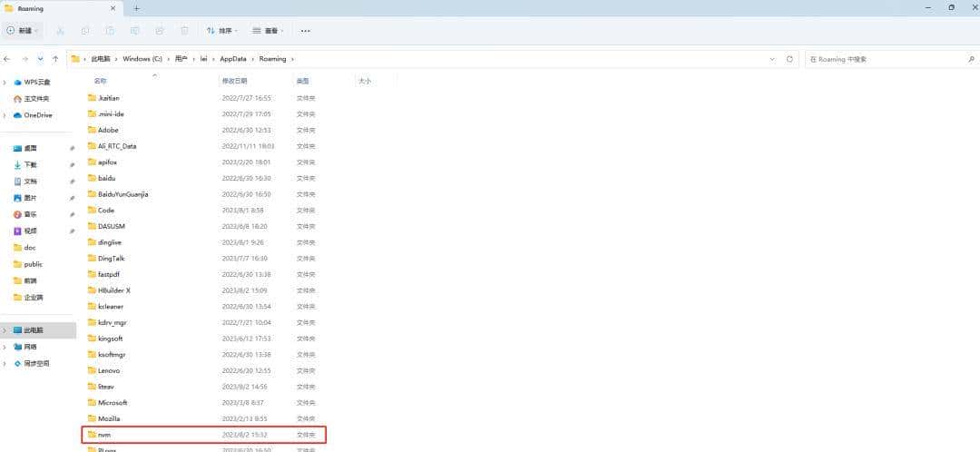Close the Roaming tab

[x=113, y=9]
